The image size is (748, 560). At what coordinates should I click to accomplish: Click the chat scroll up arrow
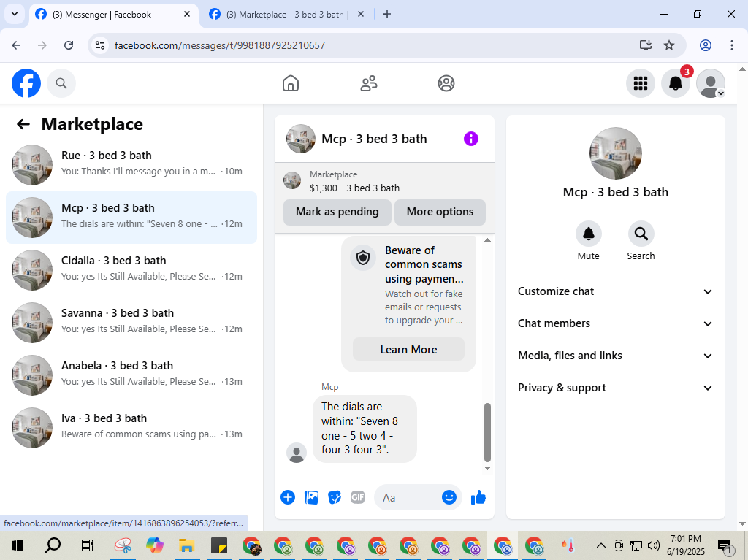(x=487, y=240)
